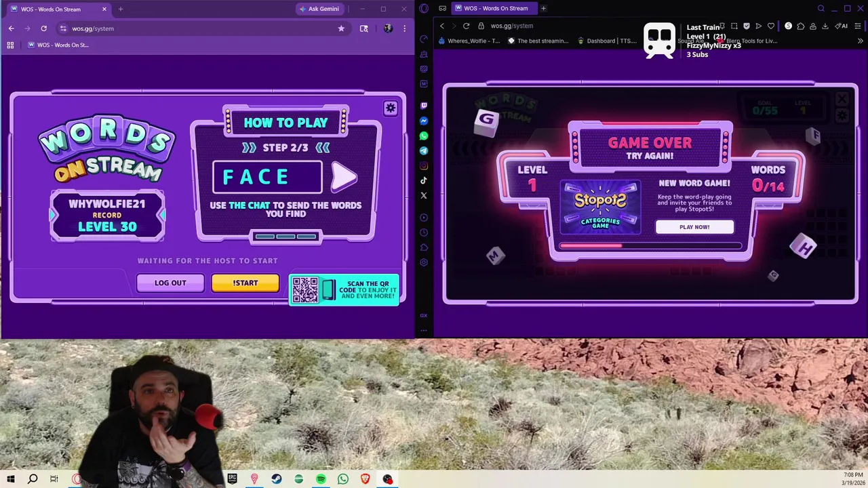Open The best streaming bookmark in Opera

(538, 41)
